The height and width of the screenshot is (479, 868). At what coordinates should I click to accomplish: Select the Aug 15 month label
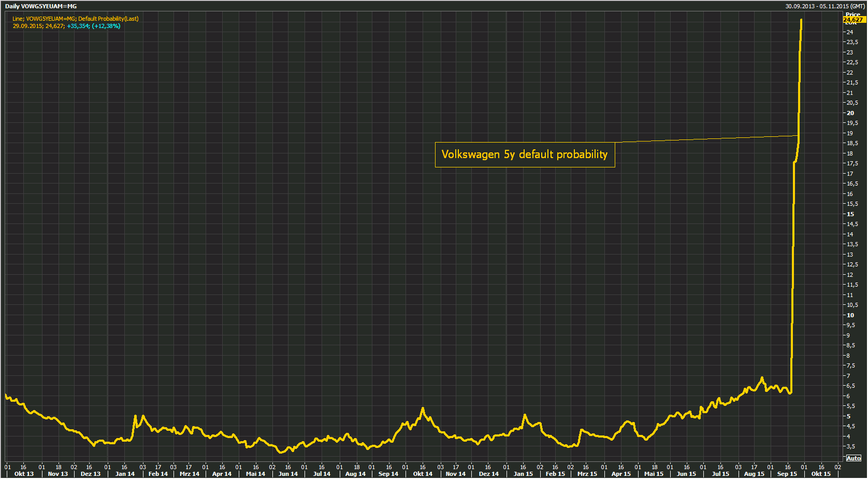(754, 474)
